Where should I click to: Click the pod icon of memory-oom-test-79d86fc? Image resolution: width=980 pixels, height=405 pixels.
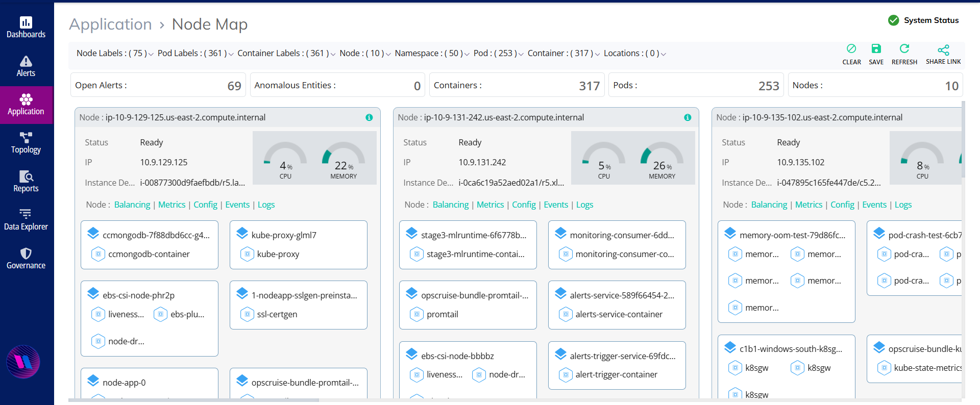coord(730,234)
